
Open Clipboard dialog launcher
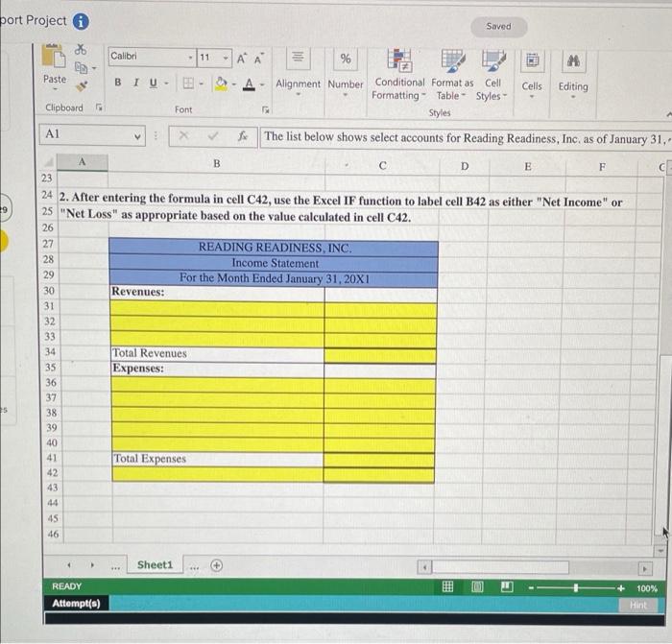point(99,107)
